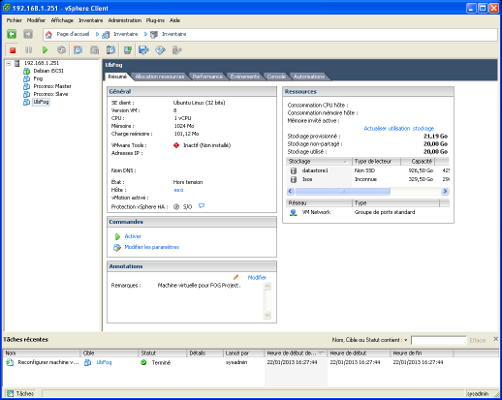Screen dimensions: 502x400
Task: Open the Affichage menu
Action: [x=62, y=20]
